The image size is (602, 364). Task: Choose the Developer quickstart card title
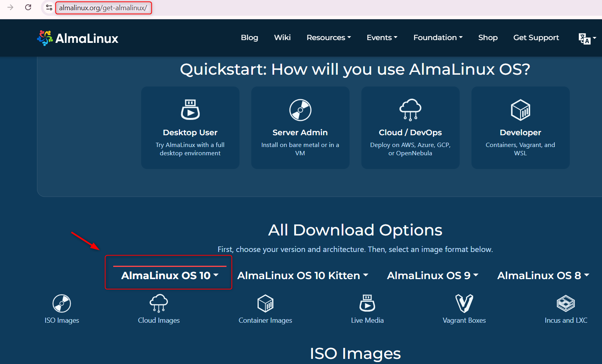[x=520, y=132]
